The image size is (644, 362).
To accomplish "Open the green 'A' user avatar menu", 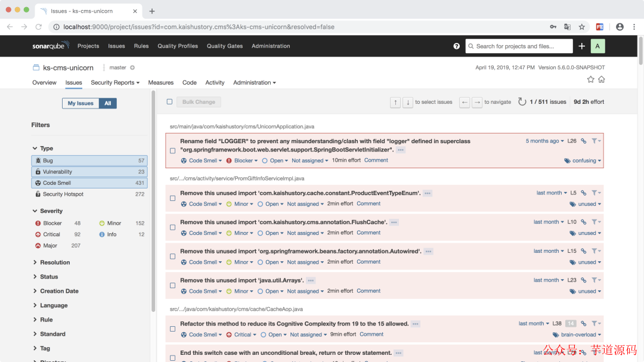I will pyautogui.click(x=597, y=46).
